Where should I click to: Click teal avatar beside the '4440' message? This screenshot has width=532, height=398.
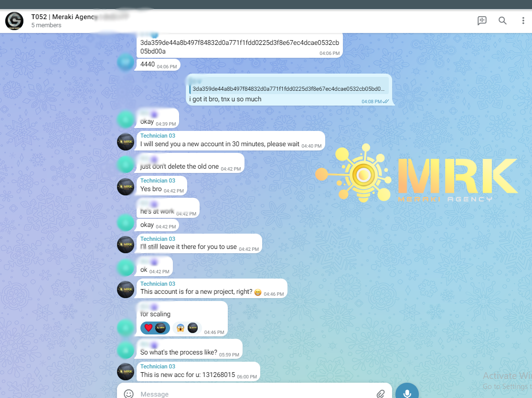(126, 62)
